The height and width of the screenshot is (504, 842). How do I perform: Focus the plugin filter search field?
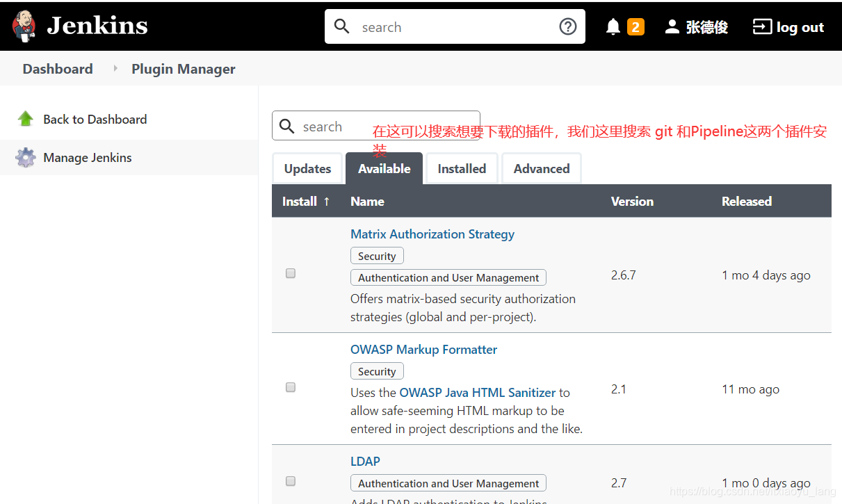(x=375, y=127)
